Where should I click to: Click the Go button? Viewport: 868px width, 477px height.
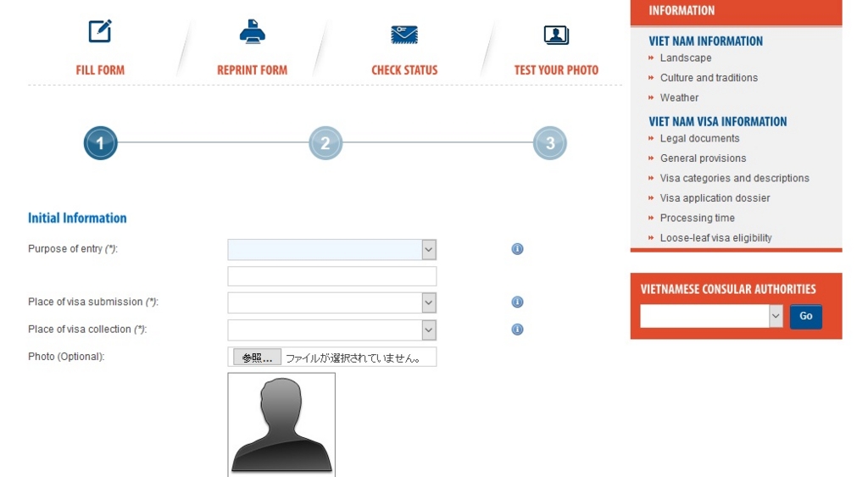coord(805,316)
